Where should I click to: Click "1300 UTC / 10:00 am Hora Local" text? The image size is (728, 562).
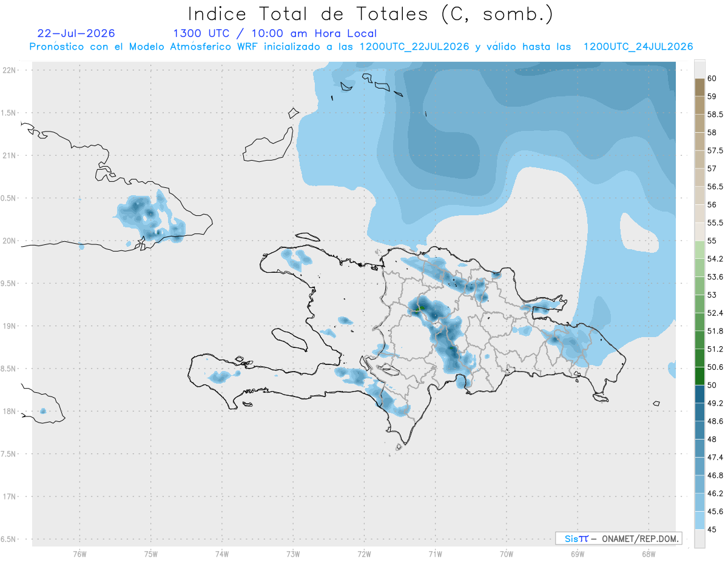click(275, 33)
